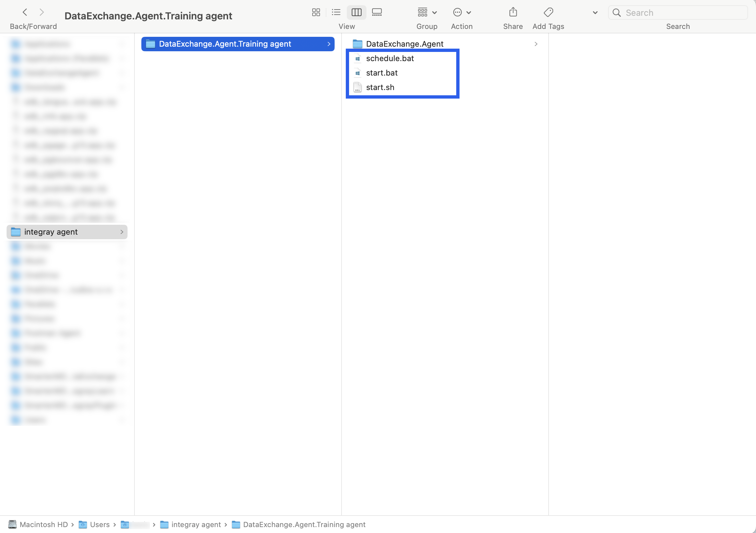Select the integray agent folder

[x=51, y=232]
